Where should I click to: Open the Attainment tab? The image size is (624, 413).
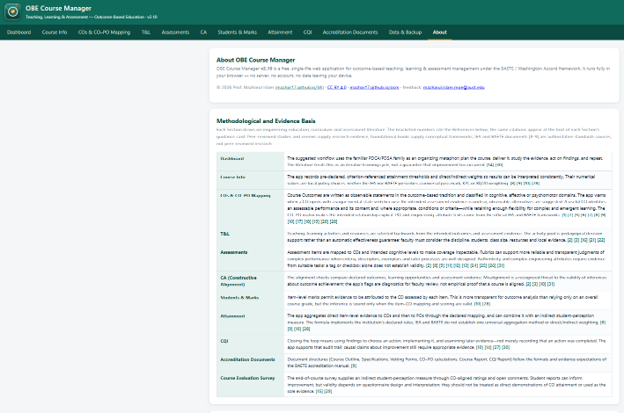(x=280, y=32)
